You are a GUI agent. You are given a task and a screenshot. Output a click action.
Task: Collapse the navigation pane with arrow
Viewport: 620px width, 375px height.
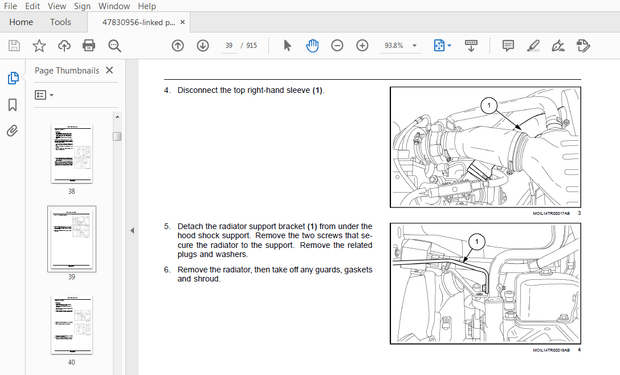132,230
